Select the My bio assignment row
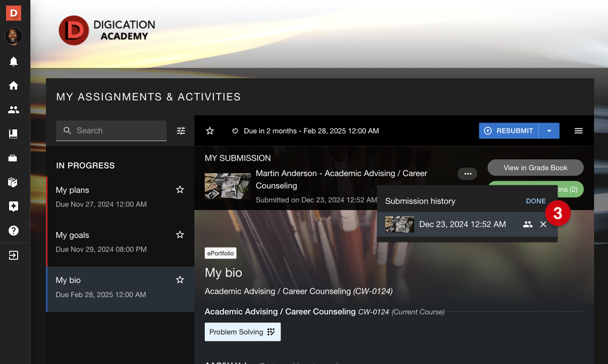This screenshot has width=608, height=364. [x=120, y=289]
